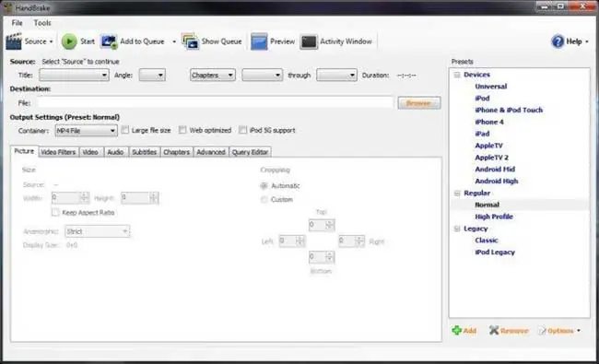The height and width of the screenshot is (364, 599).
Task: Select the iPhone & iPod Touch preset
Action: (x=509, y=110)
